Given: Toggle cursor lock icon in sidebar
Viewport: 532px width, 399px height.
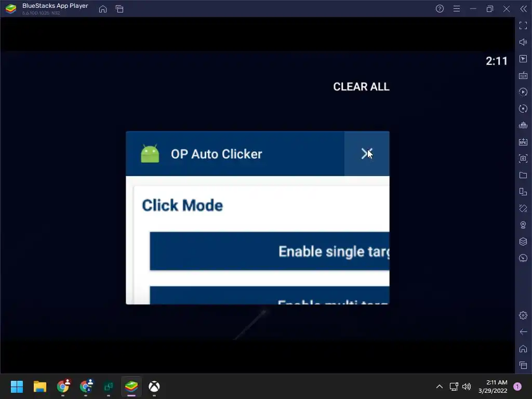Looking at the screenshot, I should click(523, 59).
